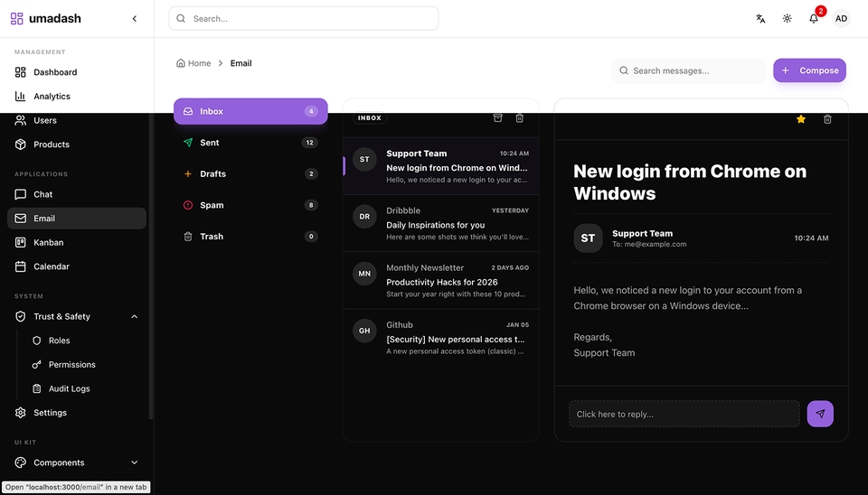Image resolution: width=868 pixels, height=495 pixels.
Task: Expand the Components menu
Action: pyautogui.click(x=135, y=462)
